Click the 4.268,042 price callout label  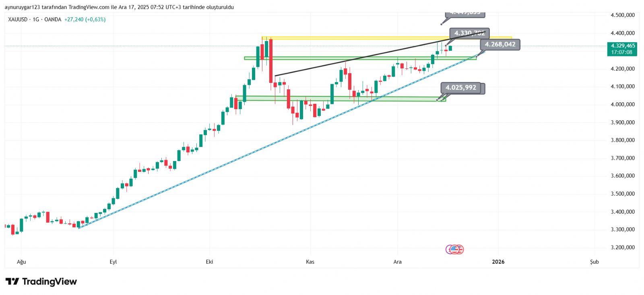point(500,45)
